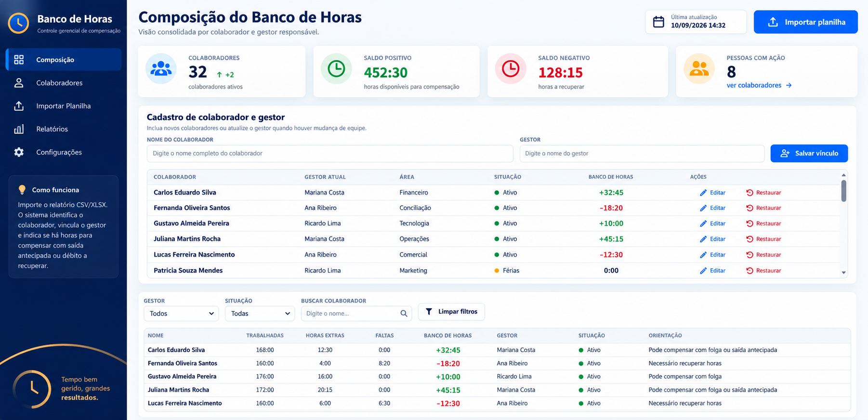
Task: Restore Lucas Ferreira Nascimento's record
Action: (x=763, y=255)
